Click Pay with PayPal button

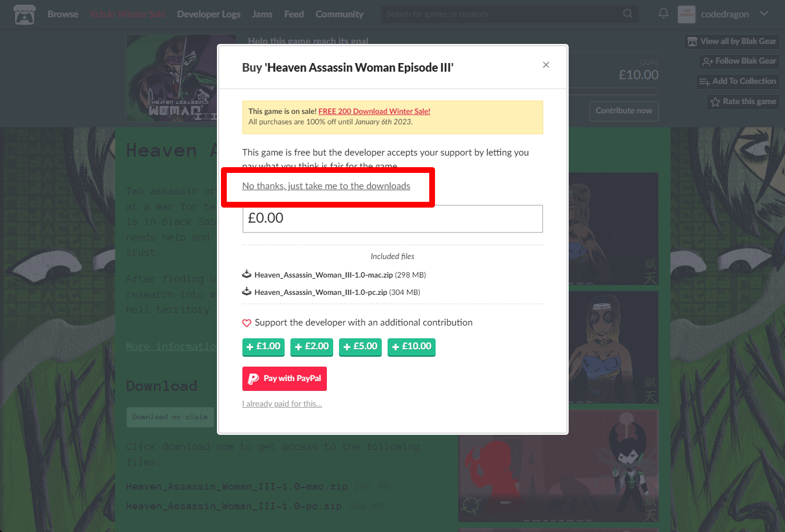pyautogui.click(x=285, y=379)
